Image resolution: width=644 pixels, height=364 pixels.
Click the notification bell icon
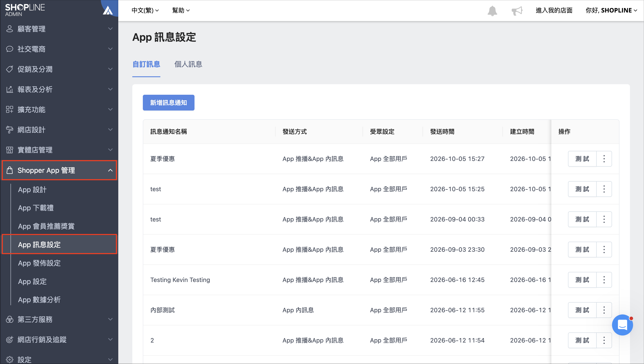pyautogui.click(x=492, y=11)
